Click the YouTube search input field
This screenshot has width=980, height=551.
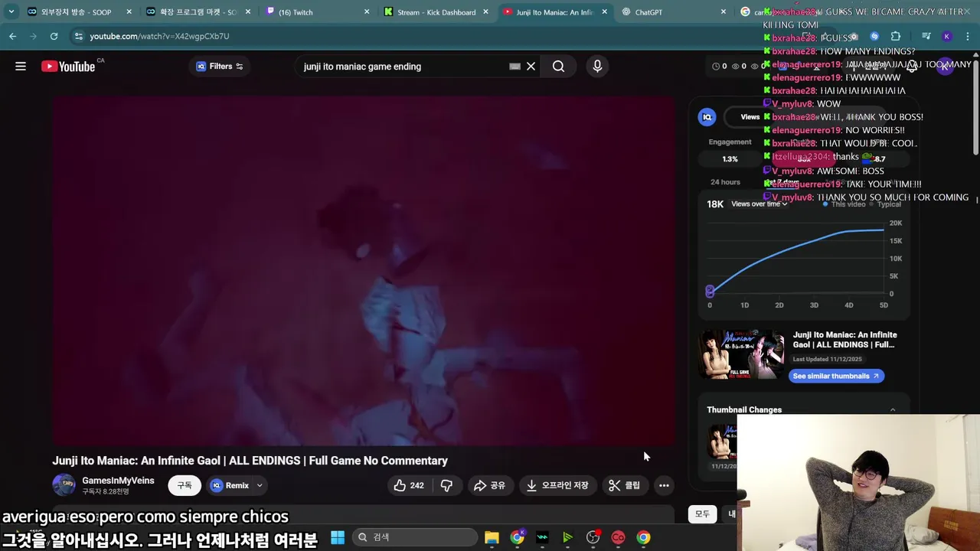[402, 67]
